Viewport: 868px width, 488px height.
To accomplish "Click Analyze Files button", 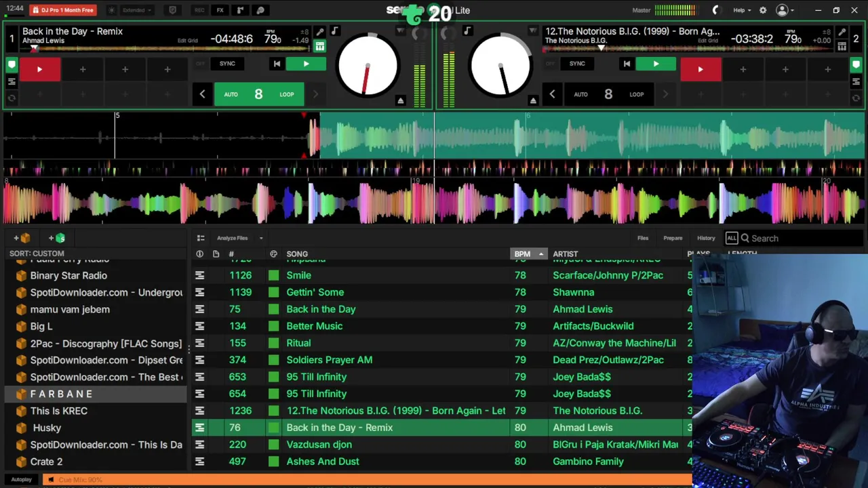I will (232, 238).
